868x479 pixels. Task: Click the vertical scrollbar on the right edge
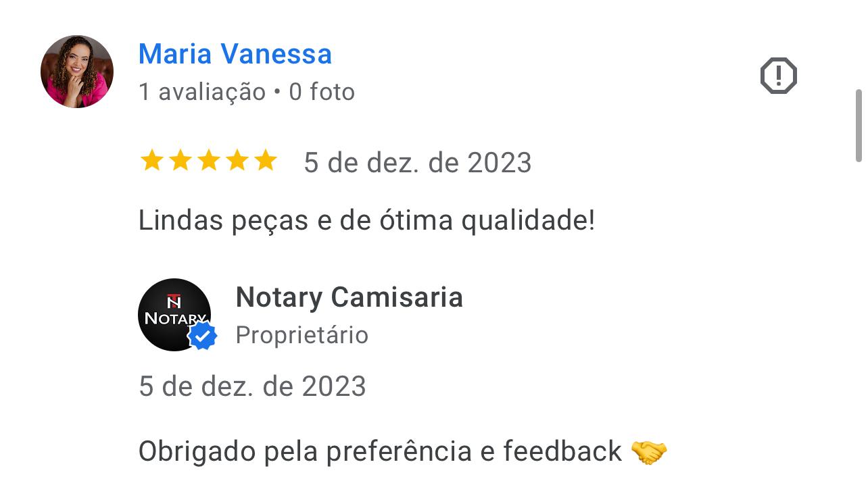pyautogui.click(x=859, y=126)
